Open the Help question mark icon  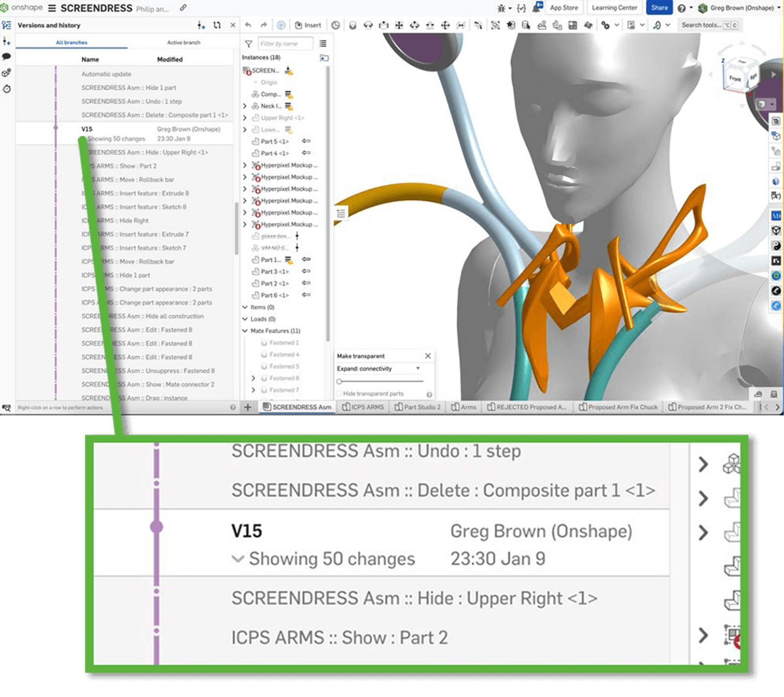(x=681, y=8)
